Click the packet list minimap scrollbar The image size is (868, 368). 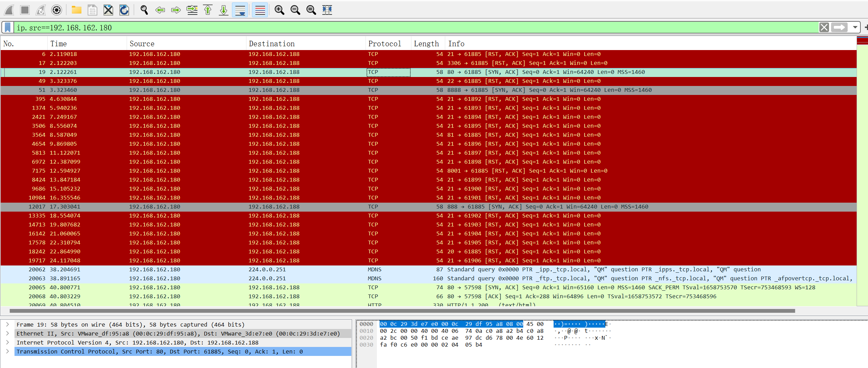click(x=862, y=171)
